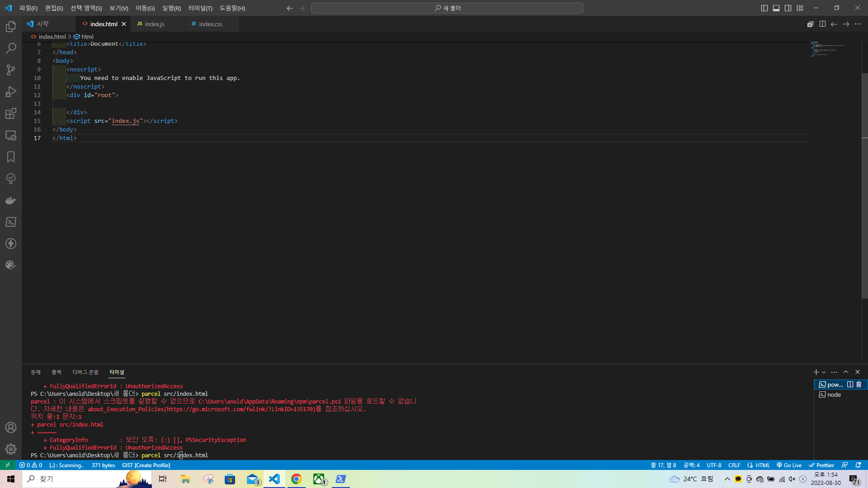This screenshot has height=488, width=868.
Task: Click GIST Create Profile in the status bar
Action: click(x=146, y=465)
